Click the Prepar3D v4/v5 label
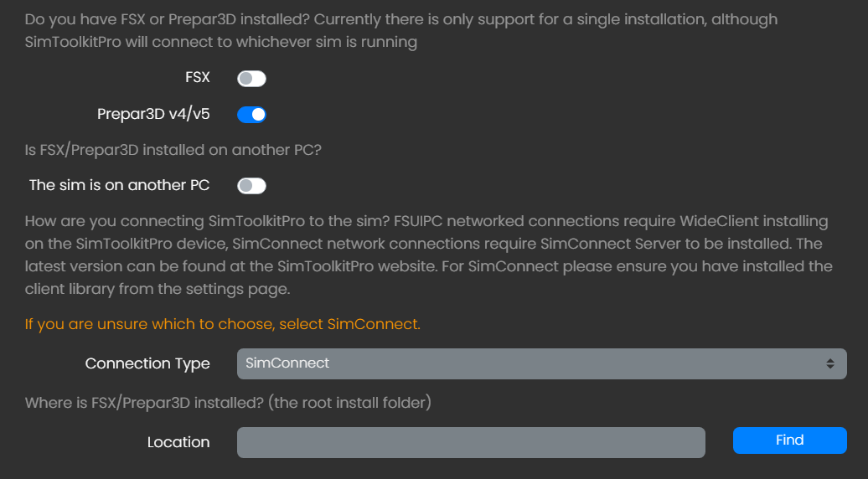This screenshot has height=479, width=868. point(153,114)
